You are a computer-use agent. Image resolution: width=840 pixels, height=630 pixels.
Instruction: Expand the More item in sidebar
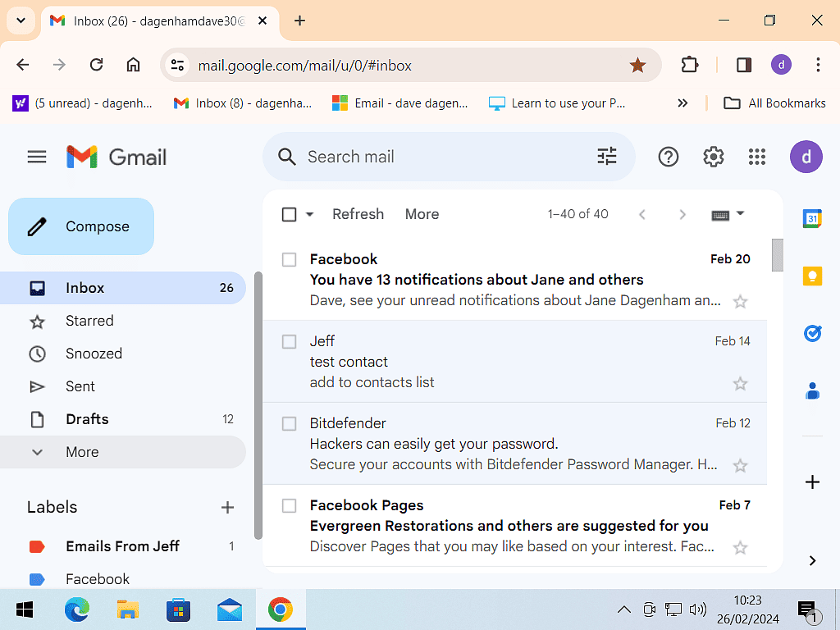pos(82,452)
